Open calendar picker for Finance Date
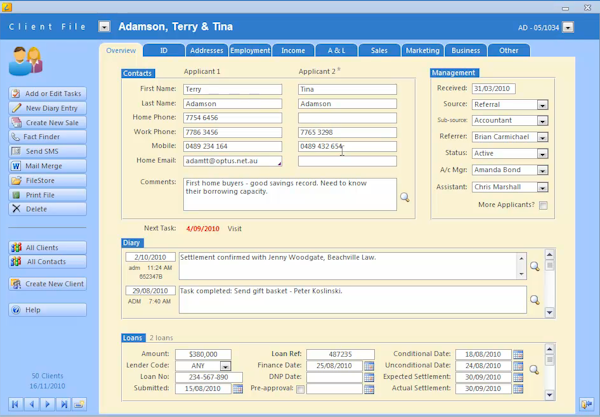 click(369, 366)
